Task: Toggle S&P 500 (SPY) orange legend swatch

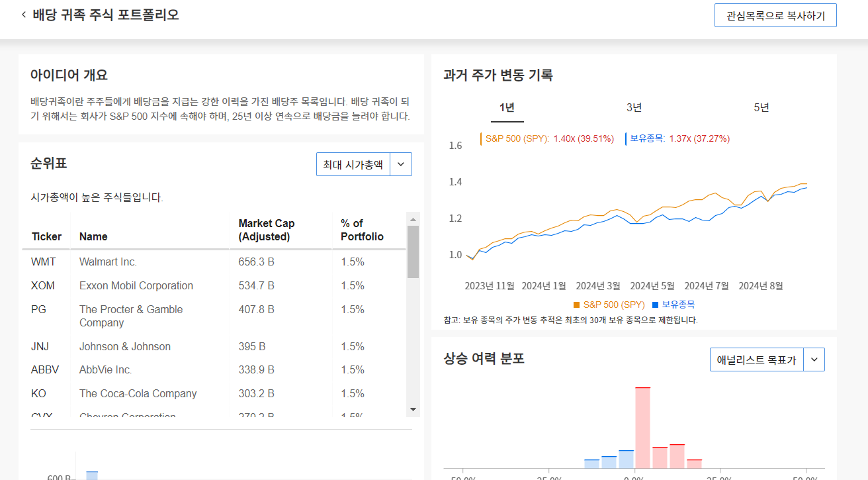Action: tap(576, 305)
